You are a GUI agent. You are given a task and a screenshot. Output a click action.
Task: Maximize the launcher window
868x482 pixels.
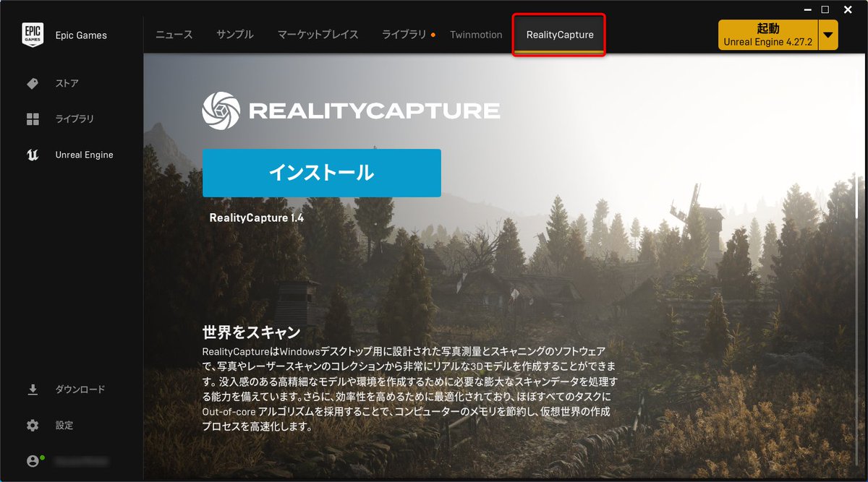[x=825, y=9]
